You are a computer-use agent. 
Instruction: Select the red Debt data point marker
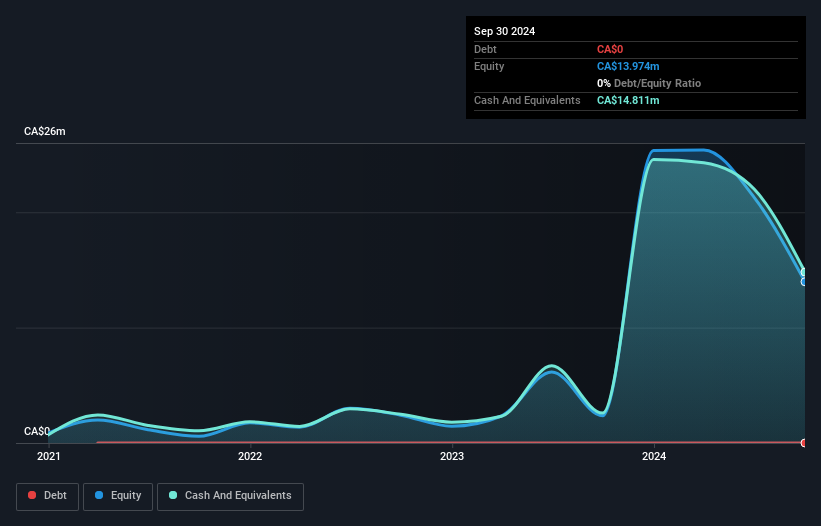click(804, 443)
